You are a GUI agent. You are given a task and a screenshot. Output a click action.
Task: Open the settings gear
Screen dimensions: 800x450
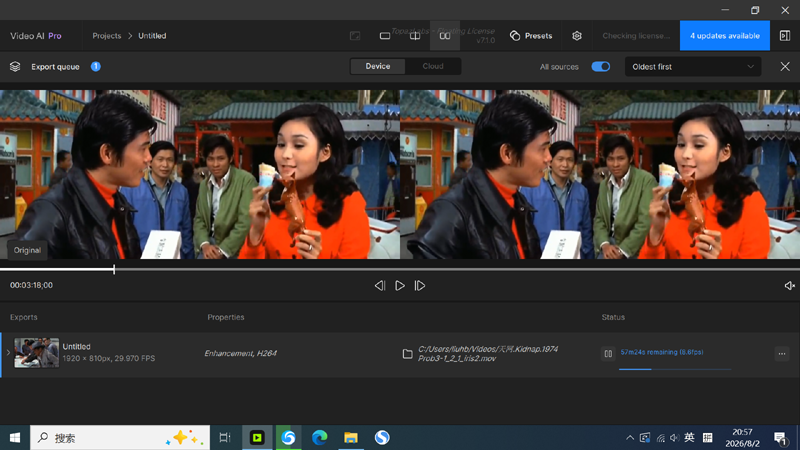(577, 36)
